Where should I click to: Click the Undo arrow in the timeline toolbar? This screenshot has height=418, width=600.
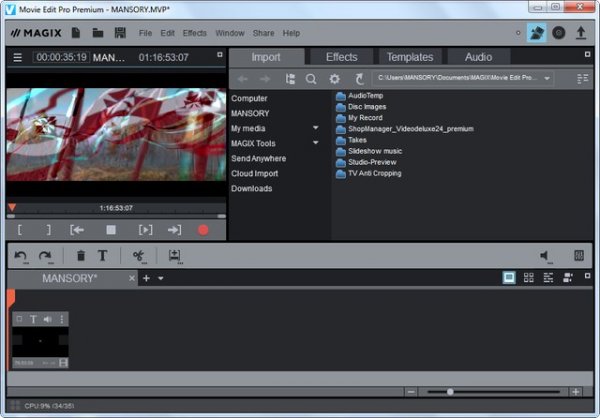pyautogui.click(x=21, y=256)
